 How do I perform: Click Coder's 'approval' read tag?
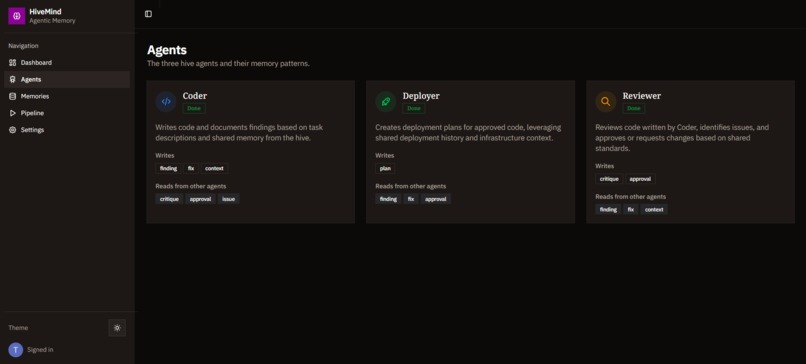[200, 199]
